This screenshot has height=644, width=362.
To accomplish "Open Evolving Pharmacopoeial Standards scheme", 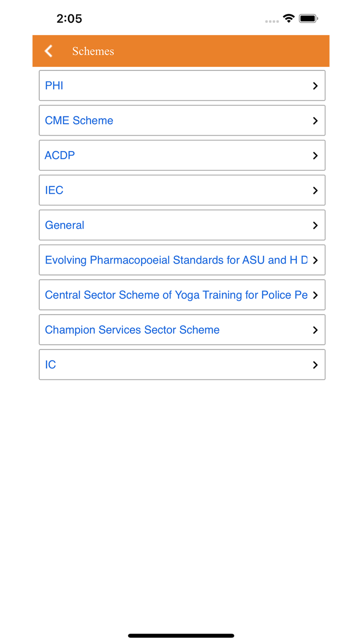I will coord(176,260).
